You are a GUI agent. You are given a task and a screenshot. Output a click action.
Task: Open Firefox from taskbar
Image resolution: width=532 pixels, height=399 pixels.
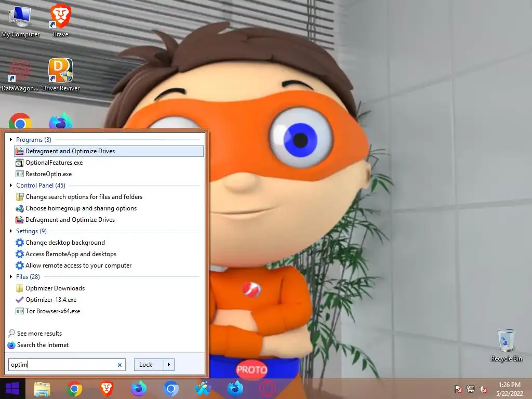235,389
